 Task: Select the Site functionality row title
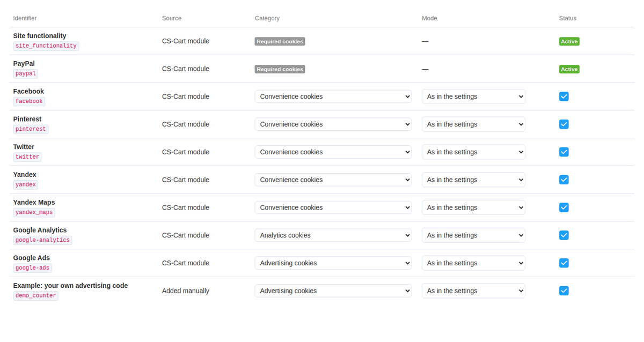(x=40, y=36)
